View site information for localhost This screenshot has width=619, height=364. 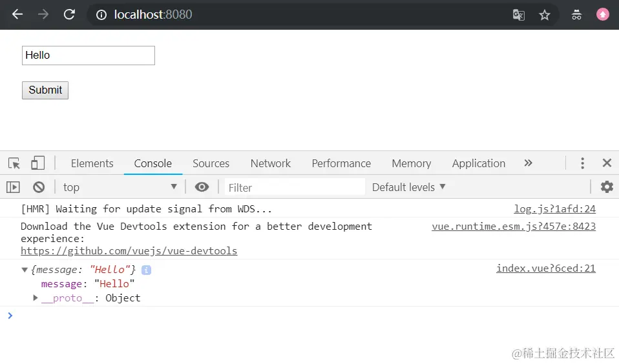pyautogui.click(x=101, y=15)
